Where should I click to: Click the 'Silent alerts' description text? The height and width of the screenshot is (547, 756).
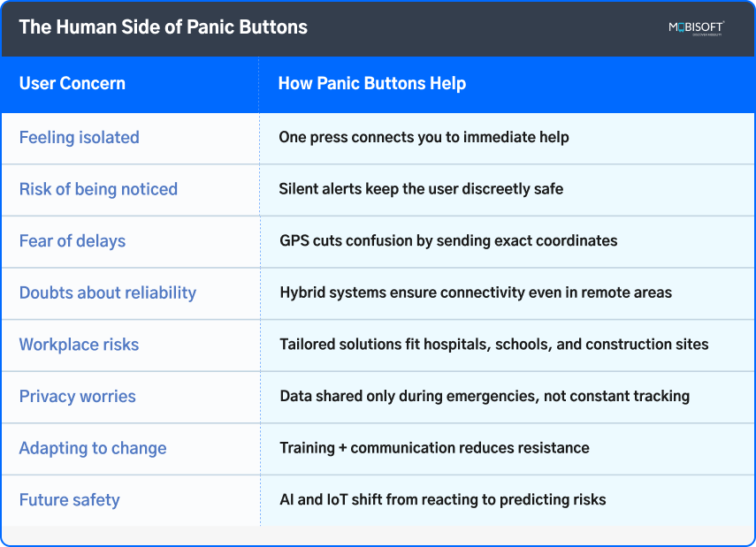[421, 189]
